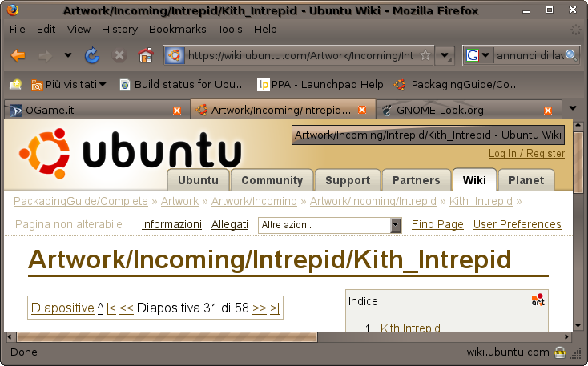
Task: Open the History menu
Action: click(119, 30)
